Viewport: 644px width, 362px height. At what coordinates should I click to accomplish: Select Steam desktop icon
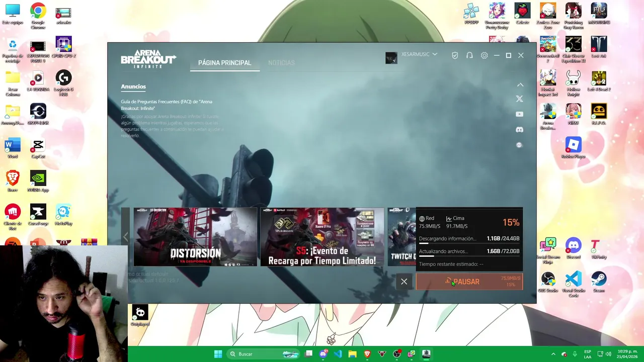599,282
